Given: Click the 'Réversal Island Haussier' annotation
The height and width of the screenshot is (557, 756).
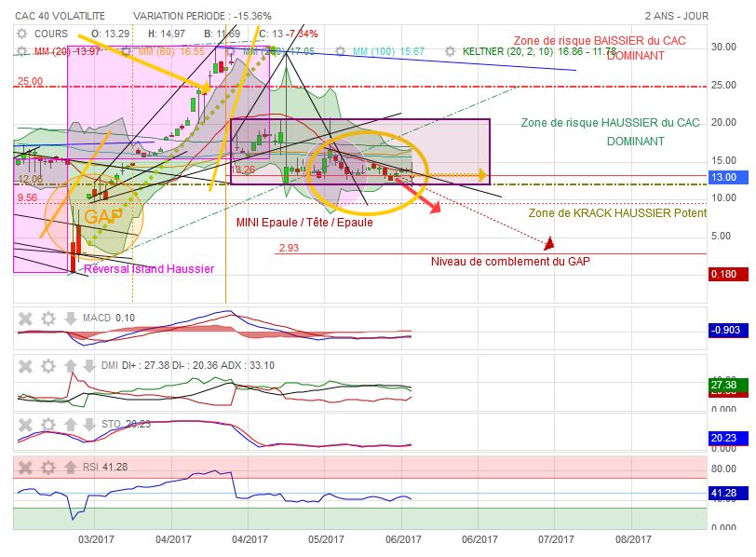Looking at the screenshot, I should 149,268.
